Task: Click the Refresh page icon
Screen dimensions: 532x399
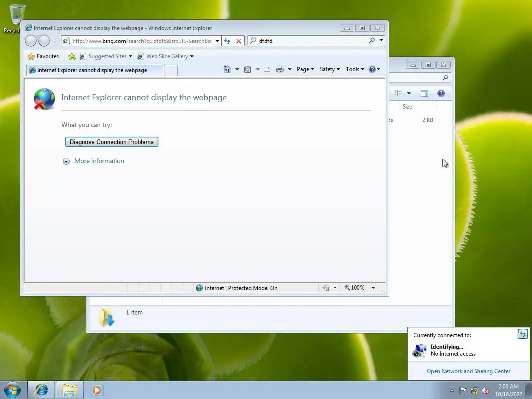Action: tap(227, 41)
